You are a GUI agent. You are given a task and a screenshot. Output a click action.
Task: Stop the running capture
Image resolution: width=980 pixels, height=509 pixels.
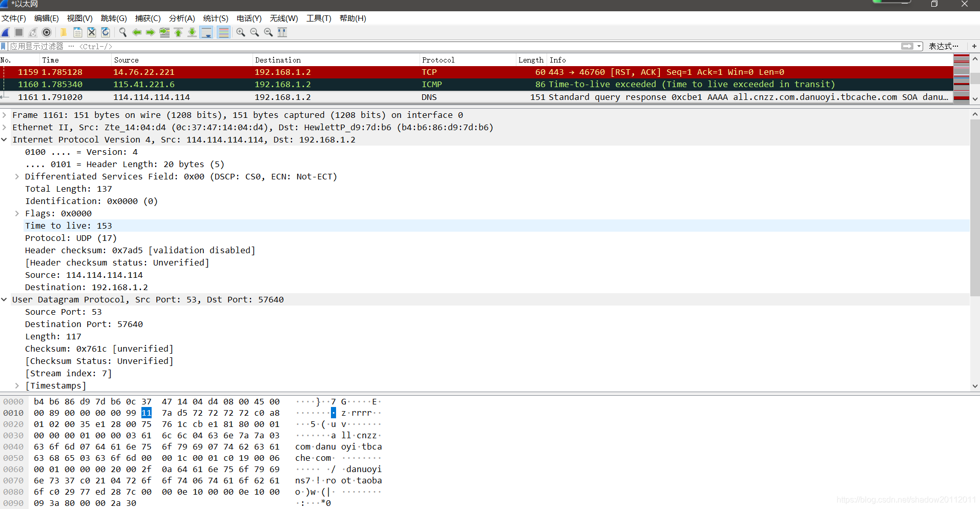tap(19, 32)
